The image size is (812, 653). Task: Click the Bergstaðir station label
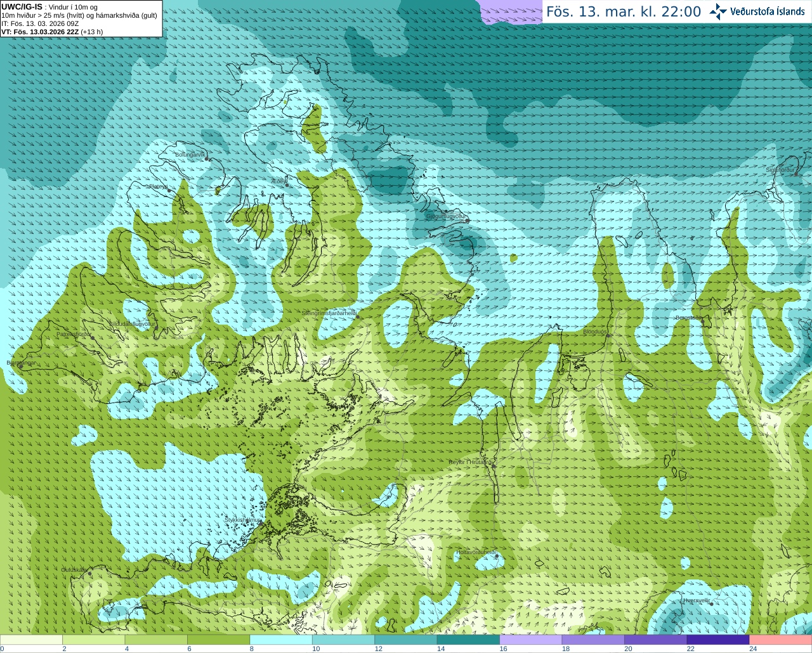coord(688,318)
